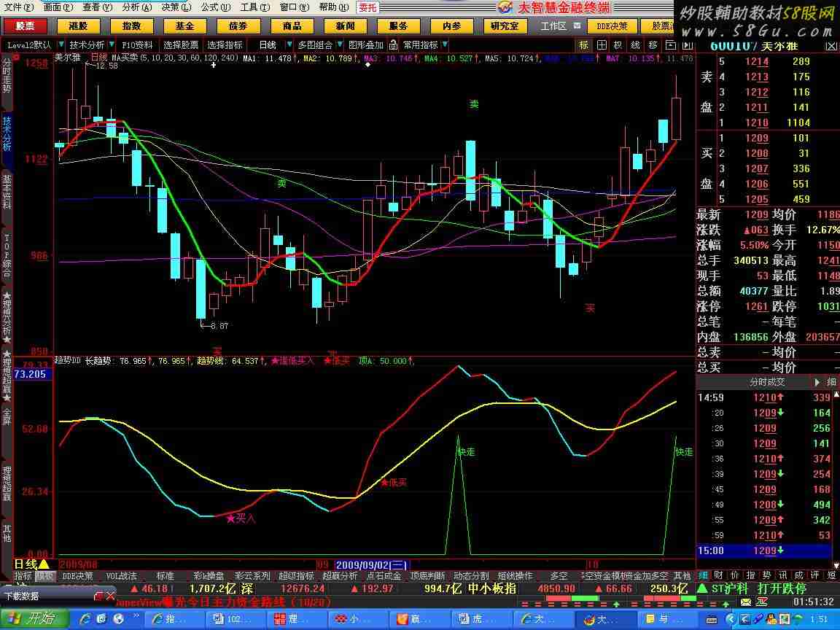The height and width of the screenshot is (630, 840).
Task: Click the F10资料 toolbar item
Action: click(x=137, y=45)
